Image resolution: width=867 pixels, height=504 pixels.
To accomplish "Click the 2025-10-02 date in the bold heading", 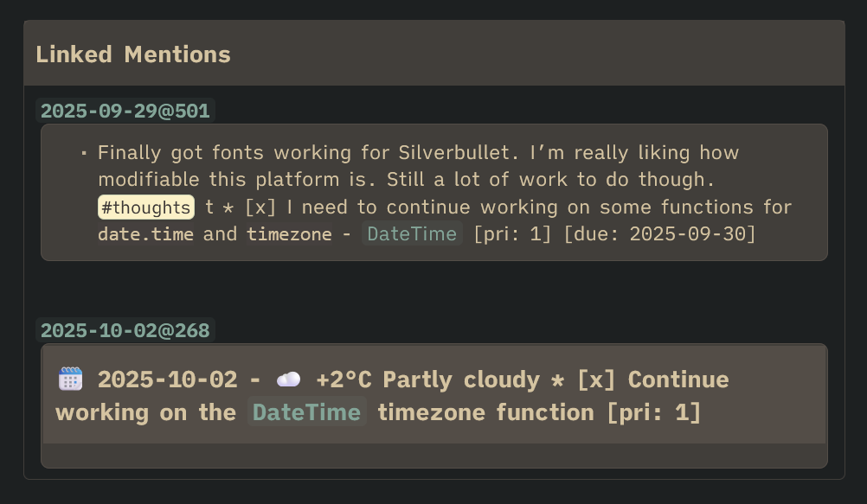I will click(x=167, y=380).
